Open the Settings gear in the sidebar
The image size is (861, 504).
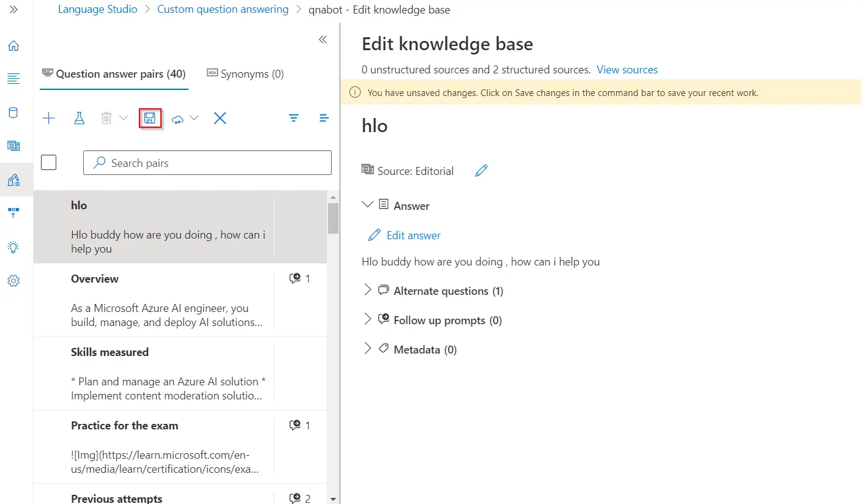pyautogui.click(x=13, y=281)
